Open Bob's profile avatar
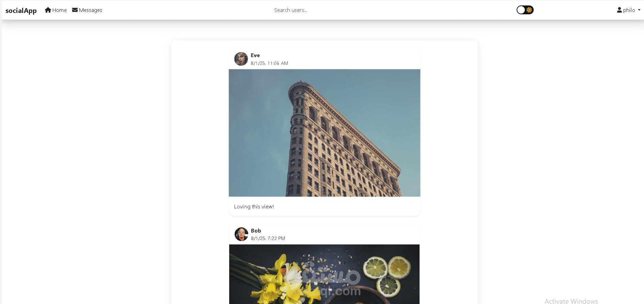 pos(241,234)
